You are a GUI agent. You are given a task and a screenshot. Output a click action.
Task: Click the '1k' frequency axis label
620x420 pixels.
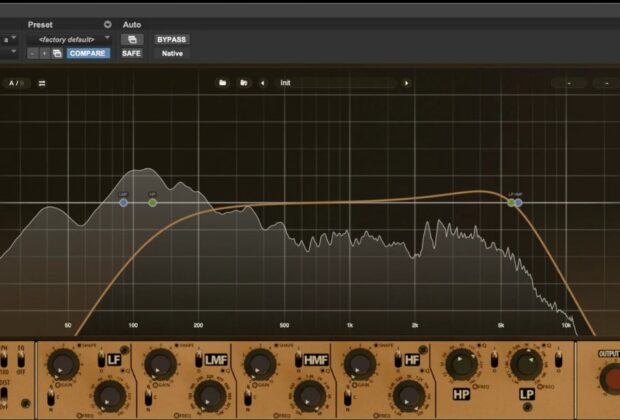pos(350,325)
